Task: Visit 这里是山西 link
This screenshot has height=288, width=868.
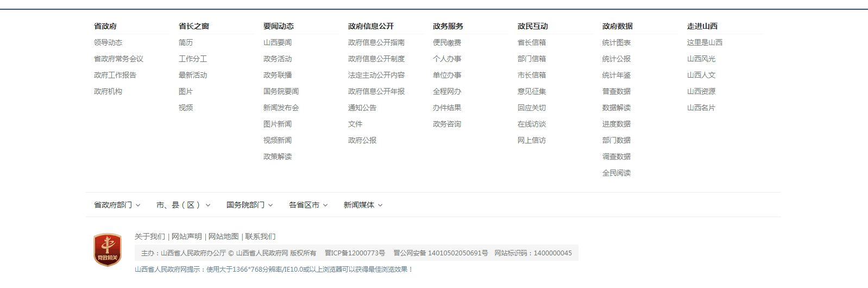Action: [x=705, y=42]
